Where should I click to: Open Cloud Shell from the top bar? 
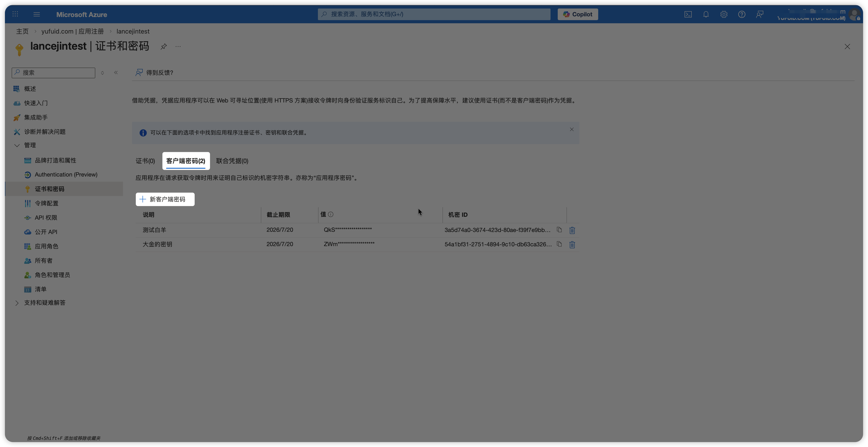pos(688,15)
